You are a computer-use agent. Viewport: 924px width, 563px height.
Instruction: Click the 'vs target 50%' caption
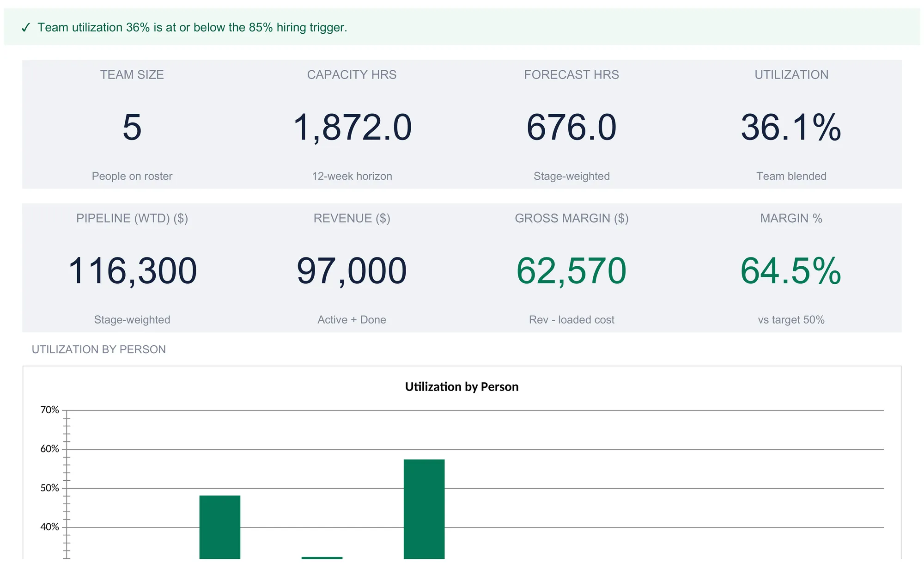pos(791,320)
